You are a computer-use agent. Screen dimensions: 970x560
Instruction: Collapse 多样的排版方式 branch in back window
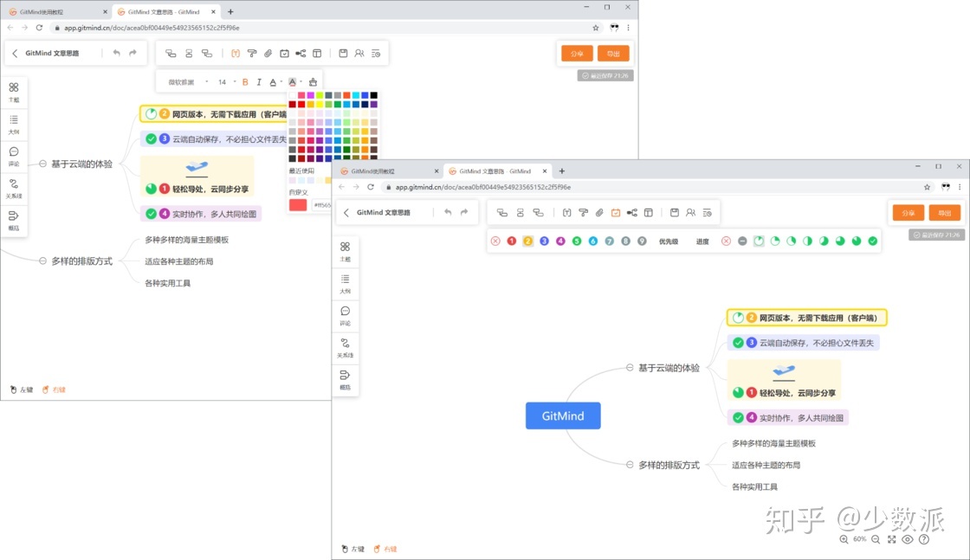[x=42, y=261]
